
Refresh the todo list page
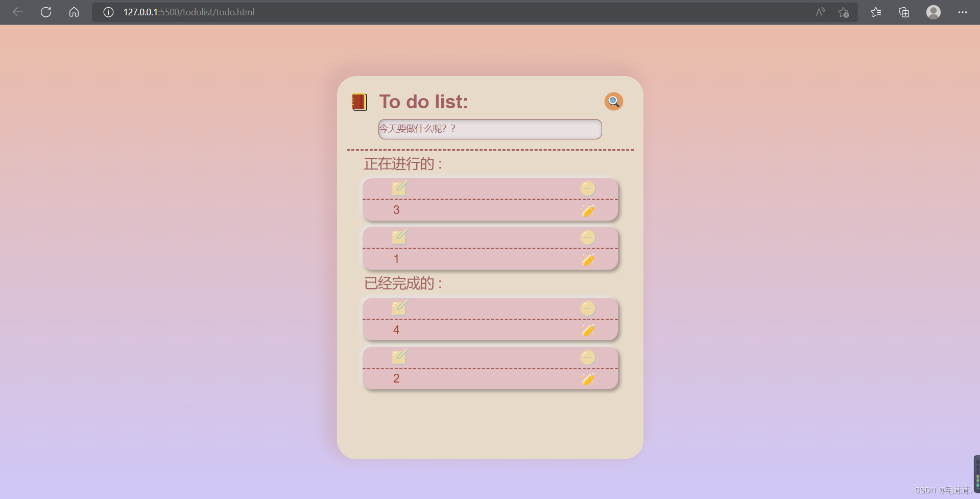[x=46, y=12]
